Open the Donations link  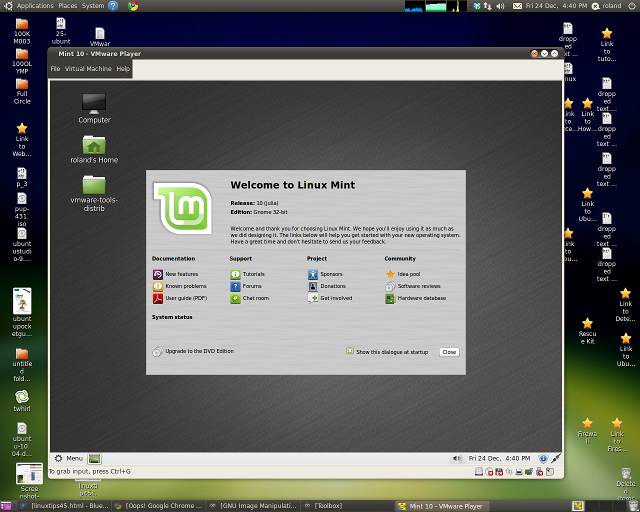point(333,286)
